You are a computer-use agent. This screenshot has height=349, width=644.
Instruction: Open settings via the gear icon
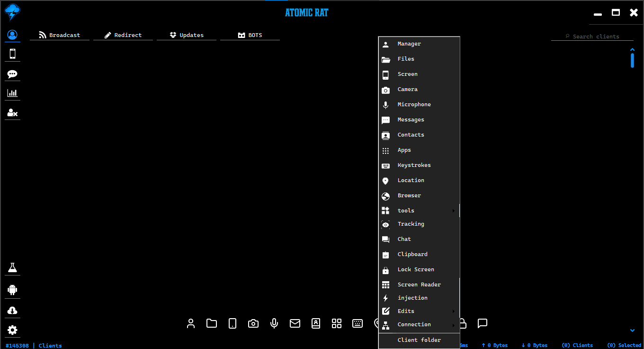[x=12, y=330]
